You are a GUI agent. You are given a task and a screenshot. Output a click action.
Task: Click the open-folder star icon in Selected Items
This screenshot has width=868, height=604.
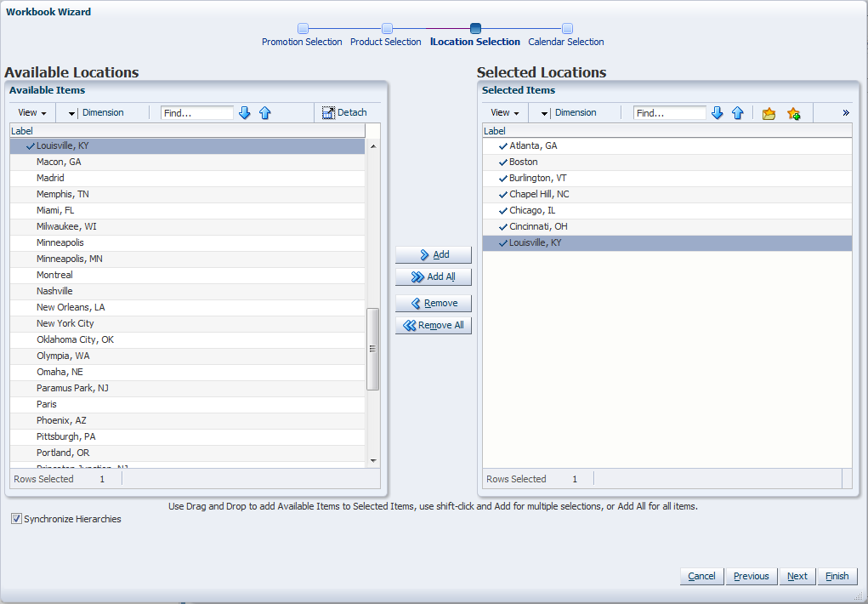(769, 114)
